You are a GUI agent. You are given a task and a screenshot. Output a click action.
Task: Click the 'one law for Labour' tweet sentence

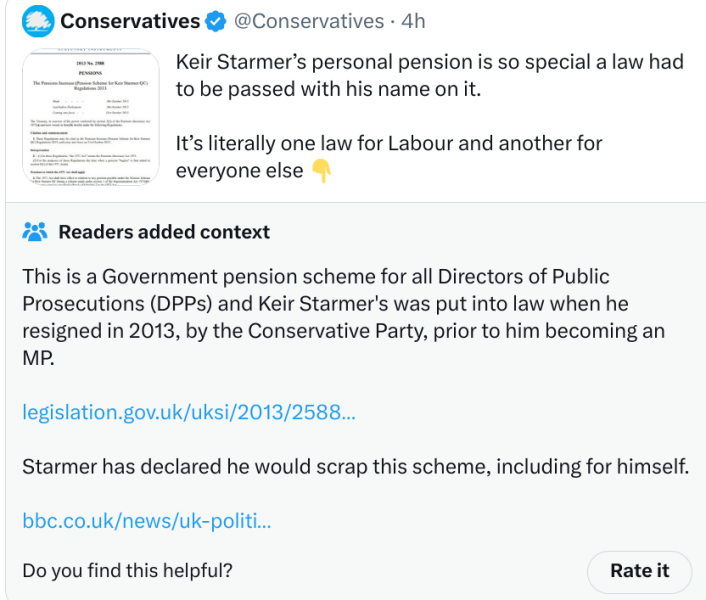coord(389,157)
